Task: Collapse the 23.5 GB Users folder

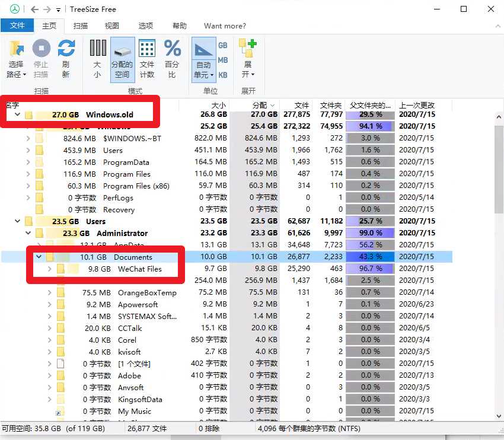Action: [x=17, y=221]
